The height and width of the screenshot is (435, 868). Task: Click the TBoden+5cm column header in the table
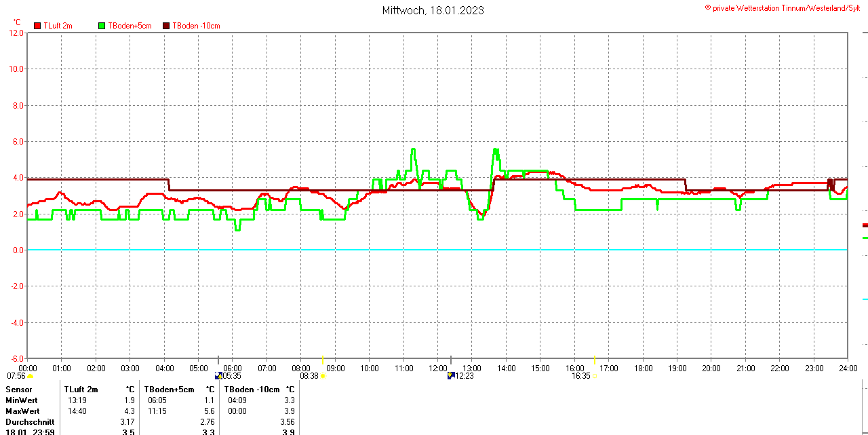[170, 390]
